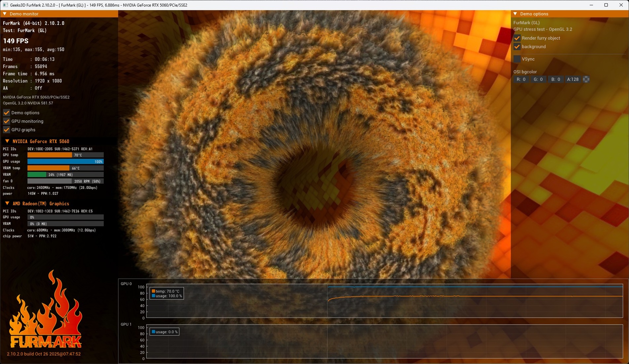Click the AA : Off text

coord(22,88)
